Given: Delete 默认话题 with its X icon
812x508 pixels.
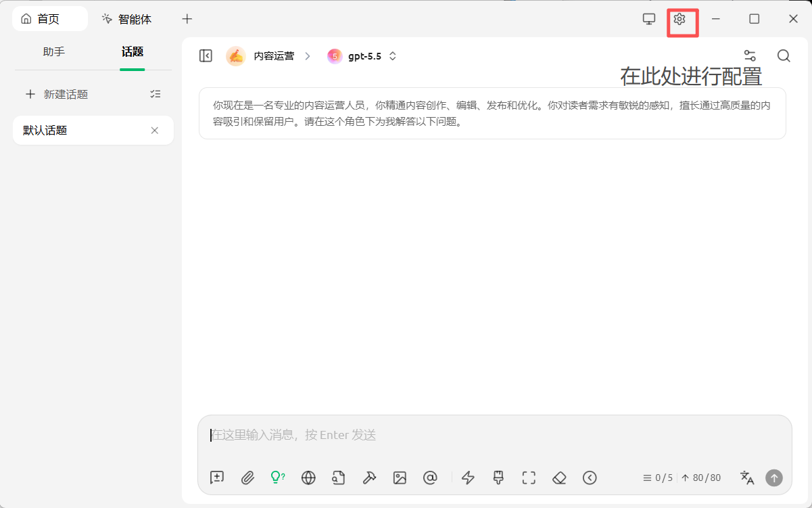Looking at the screenshot, I should tap(154, 131).
